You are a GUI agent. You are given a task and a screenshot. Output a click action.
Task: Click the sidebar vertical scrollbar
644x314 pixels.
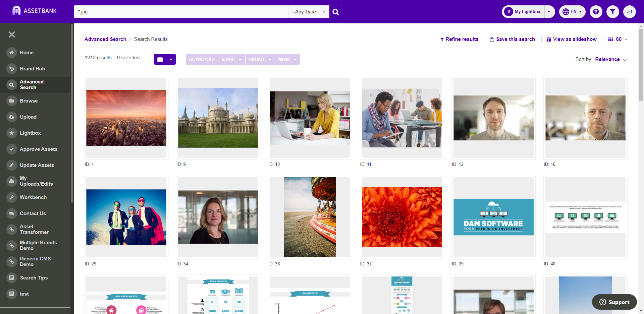pos(72,114)
